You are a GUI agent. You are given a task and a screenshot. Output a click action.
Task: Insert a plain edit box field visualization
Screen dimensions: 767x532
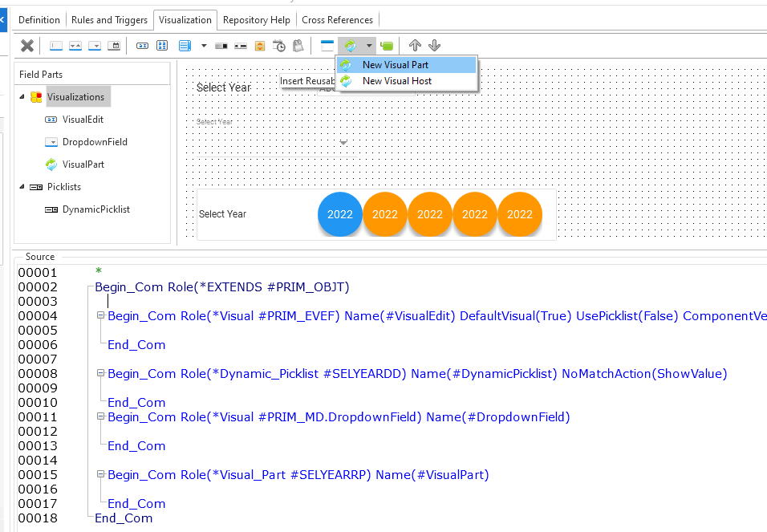tap(56, 46)
